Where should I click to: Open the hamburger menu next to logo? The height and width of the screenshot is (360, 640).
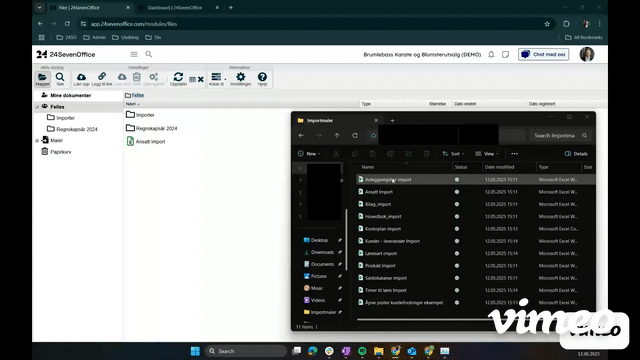pyautogui.click(x=134, y=54)
